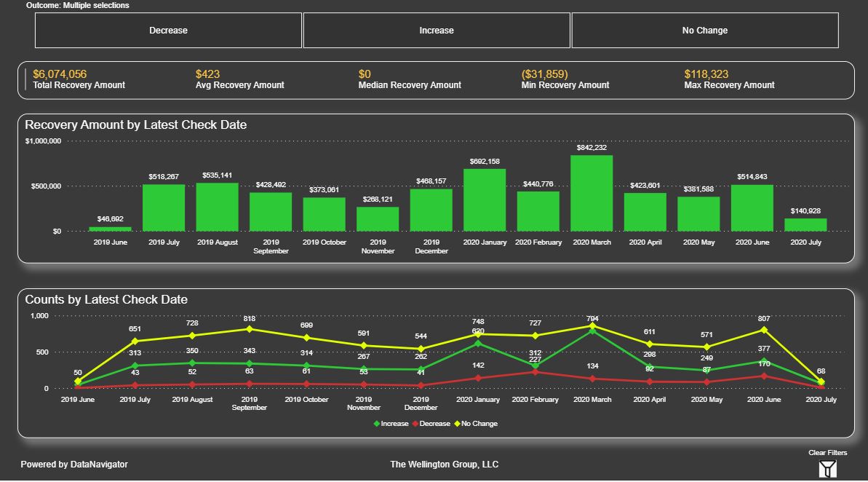The image size is (868, 482).
Task: Click the No Change marker for 2019 September
Action: 250,329
